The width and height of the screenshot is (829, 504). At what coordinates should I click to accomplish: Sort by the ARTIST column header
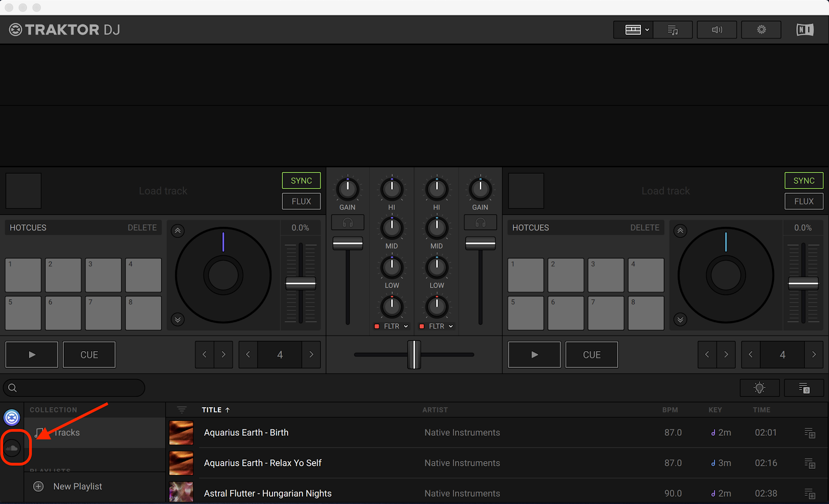[435, 410]
